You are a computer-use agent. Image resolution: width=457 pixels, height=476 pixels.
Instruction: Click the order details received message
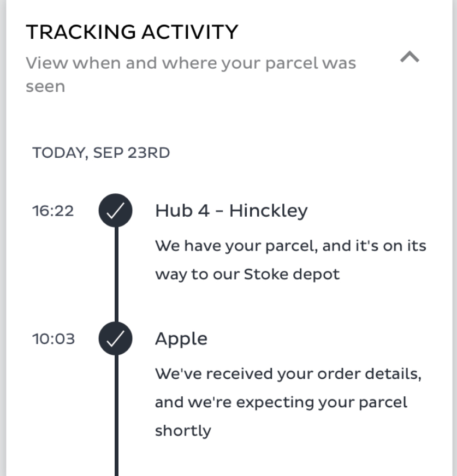click(288, 402)
